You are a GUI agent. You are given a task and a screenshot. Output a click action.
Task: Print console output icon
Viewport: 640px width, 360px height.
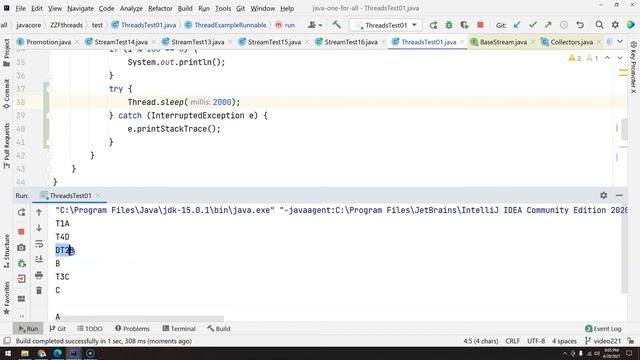(x=39, y=275)
